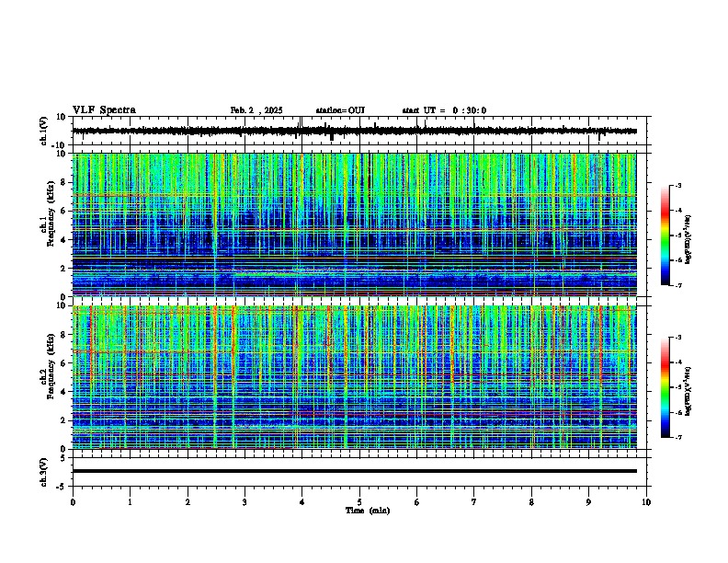Click the time axis tick label 1

(130, 502)
